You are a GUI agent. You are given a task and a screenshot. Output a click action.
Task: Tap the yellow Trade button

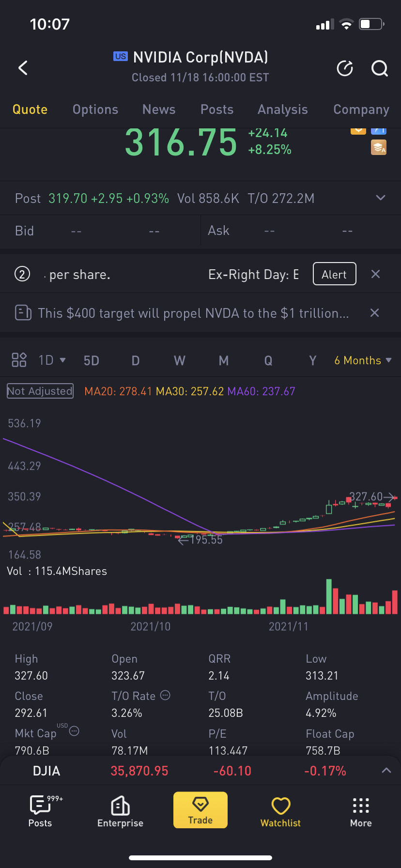(x=200, y=810)
